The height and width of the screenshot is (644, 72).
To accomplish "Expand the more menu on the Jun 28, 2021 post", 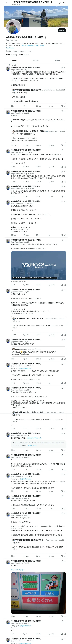I will [65, 201].
